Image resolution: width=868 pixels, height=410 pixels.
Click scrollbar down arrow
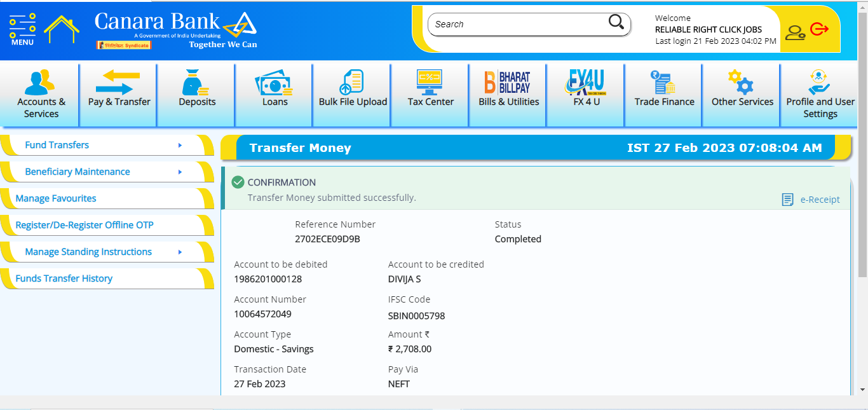point(863,388)
